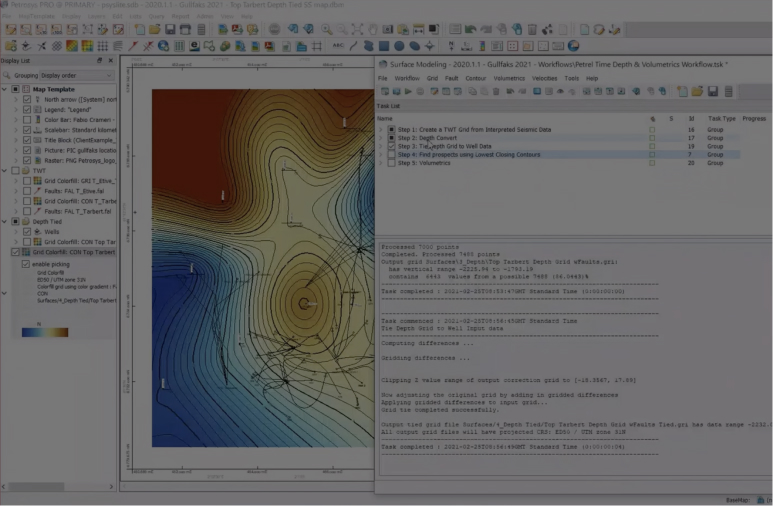Expand Step 1: Create a TWT Grid task

coord(381,130)
